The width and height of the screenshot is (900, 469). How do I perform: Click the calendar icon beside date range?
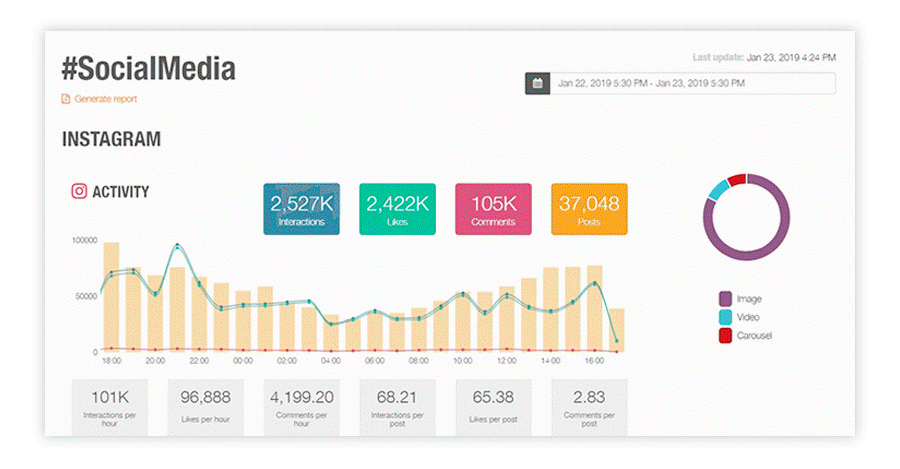click(x=537, y=83)
